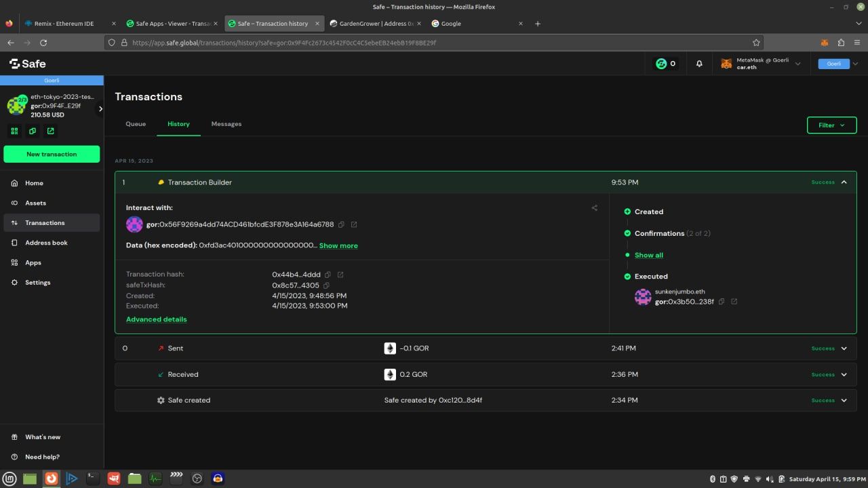Image resolution: width=868 pixels, height=488 pixels.
Task: Open the Filter dropdown
Action: tap(831, 125)
